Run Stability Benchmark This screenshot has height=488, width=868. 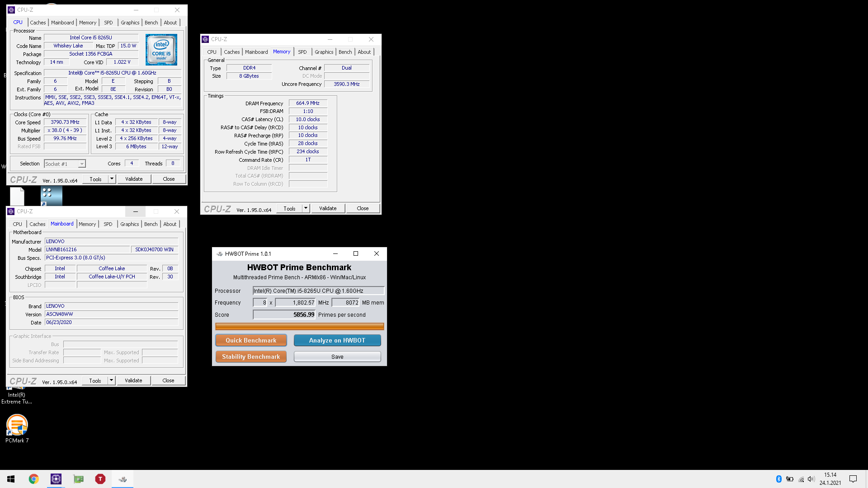point(251,357)
